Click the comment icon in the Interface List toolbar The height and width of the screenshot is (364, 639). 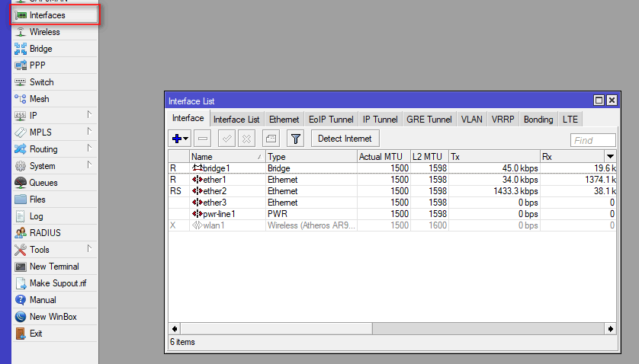pyautogui.click(x=271, y=139)
